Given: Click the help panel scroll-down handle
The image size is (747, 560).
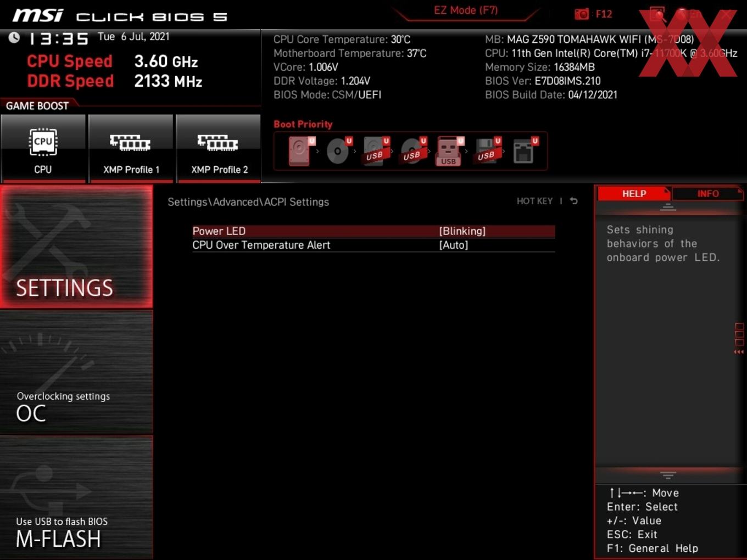Looking at the screenshot, I should [x=668, y=475].
